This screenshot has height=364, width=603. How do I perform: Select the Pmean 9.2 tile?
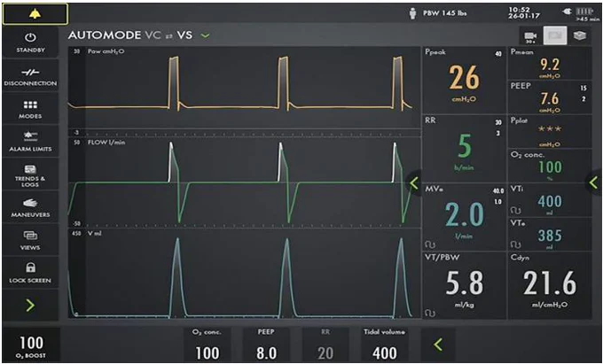pyautogui.click(x=550, y=63)
